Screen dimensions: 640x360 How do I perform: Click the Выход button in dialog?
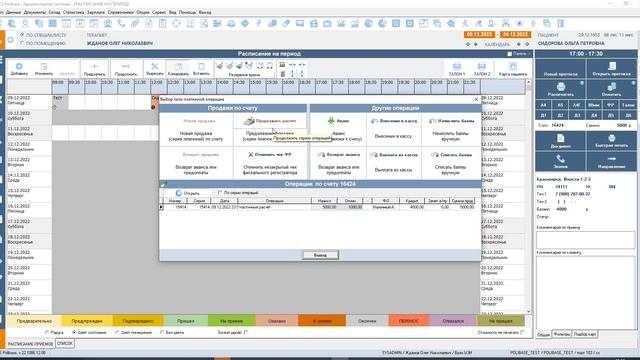(320, 255)
